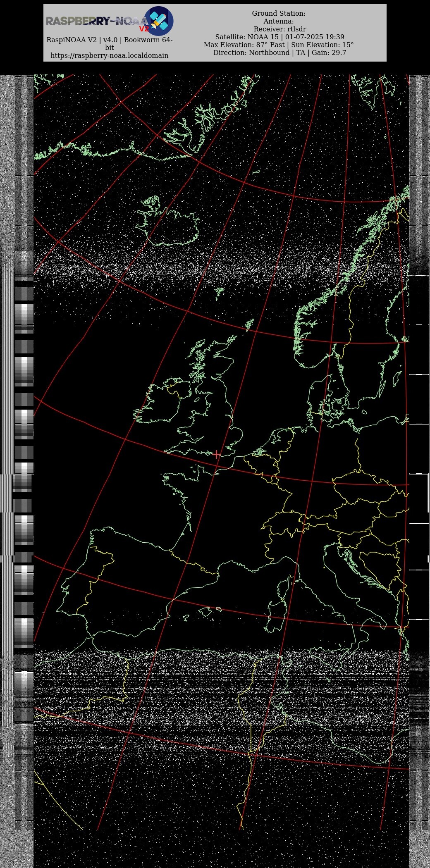
Task: Click the 'Ground Station:' label
Action: pos(279,13)
